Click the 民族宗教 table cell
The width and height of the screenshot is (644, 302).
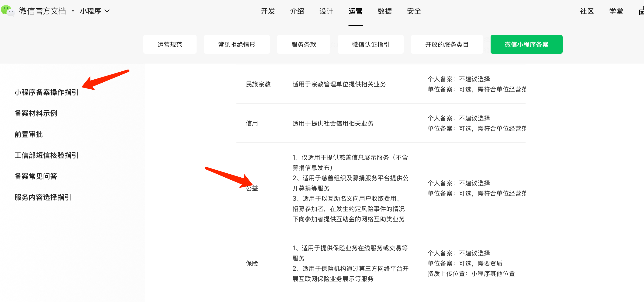click(x=258, y=84)
